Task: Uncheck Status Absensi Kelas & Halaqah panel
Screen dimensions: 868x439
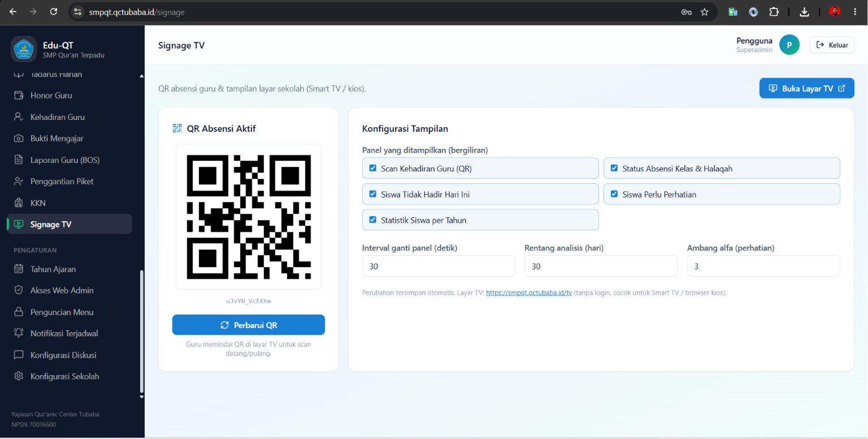Action: point(614,168)
